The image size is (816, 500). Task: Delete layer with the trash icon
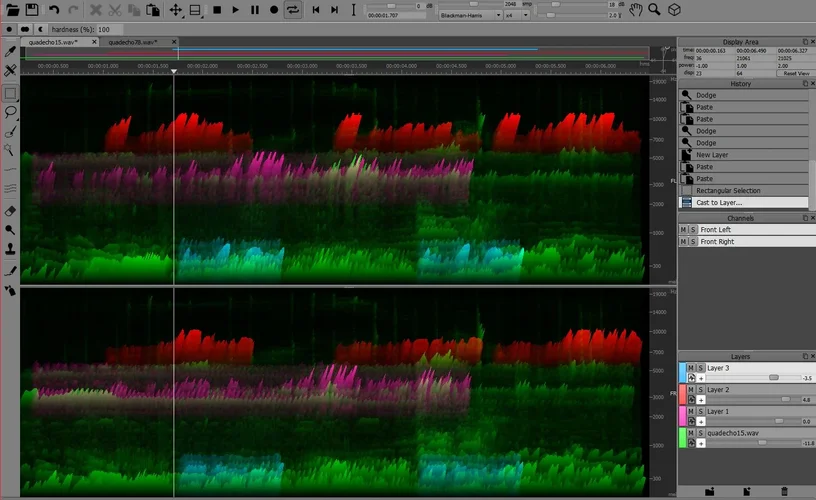(784, 491)
